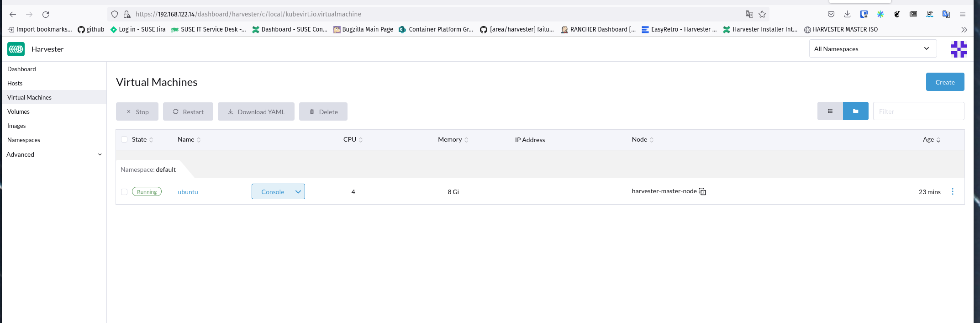Viewport: 980px width, 323px height.
Task: Click the browser forward arrow
Action: coord(29,15)
